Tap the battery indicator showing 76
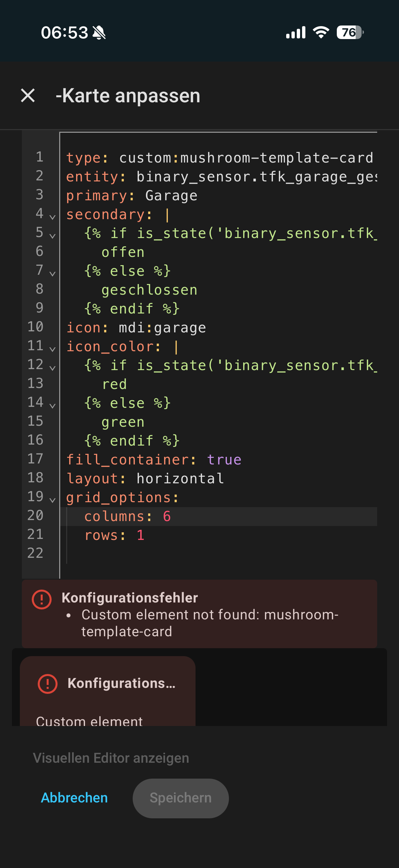The height and width of the screenshot is (868, 399). [349, 32]
